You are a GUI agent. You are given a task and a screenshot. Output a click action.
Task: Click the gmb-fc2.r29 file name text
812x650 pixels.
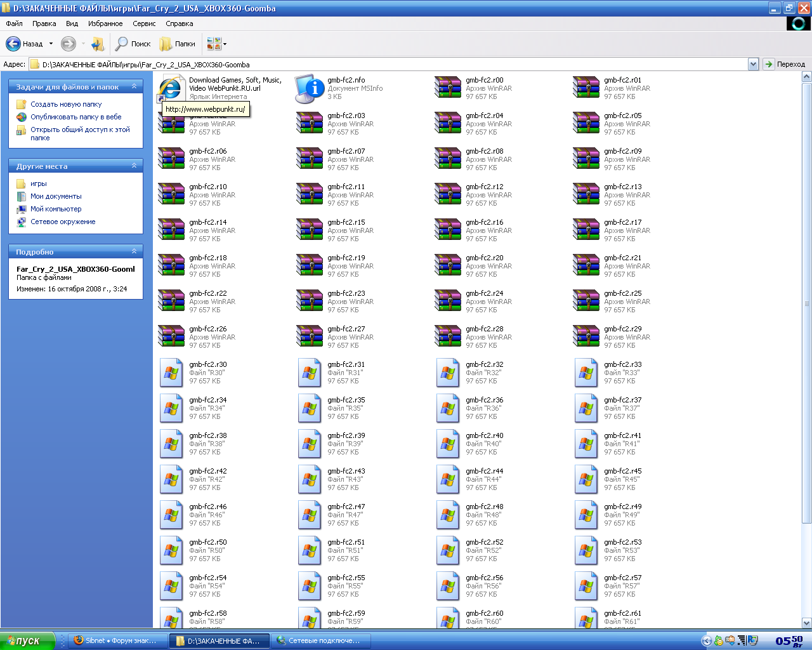click(623, 329)
